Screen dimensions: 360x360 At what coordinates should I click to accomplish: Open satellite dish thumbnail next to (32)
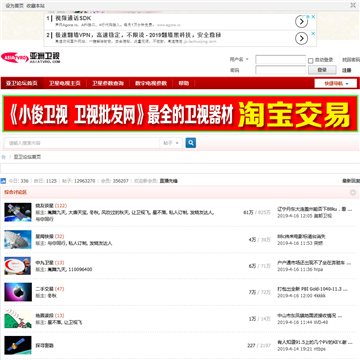[18, 239]
